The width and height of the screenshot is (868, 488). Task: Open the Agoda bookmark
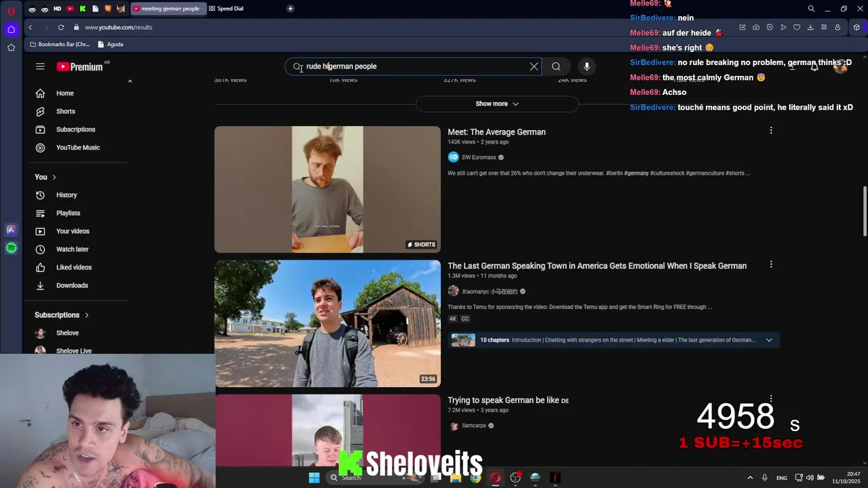tap(111, 44)
